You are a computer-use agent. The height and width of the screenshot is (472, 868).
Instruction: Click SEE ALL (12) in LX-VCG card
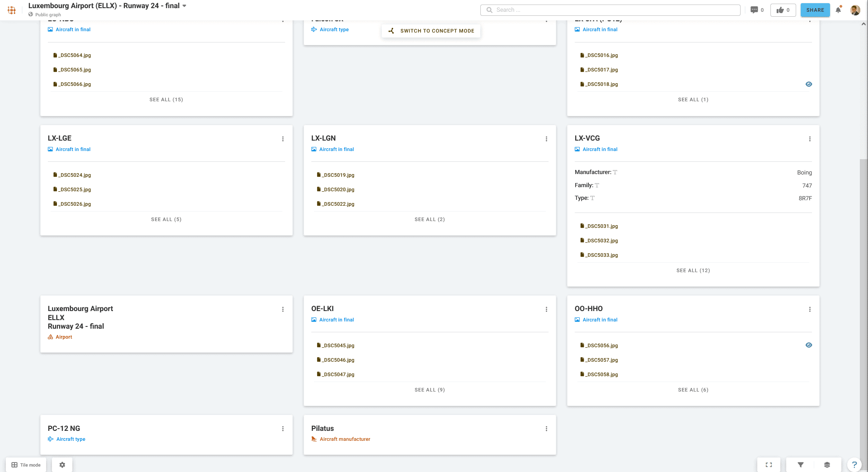[x=693, y=270]
